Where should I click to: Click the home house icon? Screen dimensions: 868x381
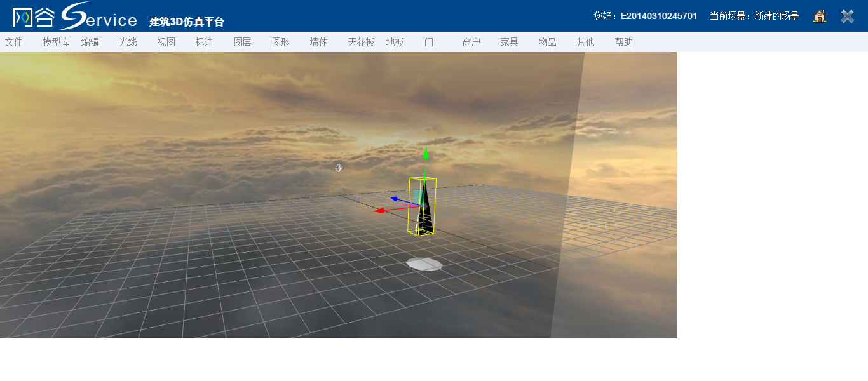coord(820,17)
